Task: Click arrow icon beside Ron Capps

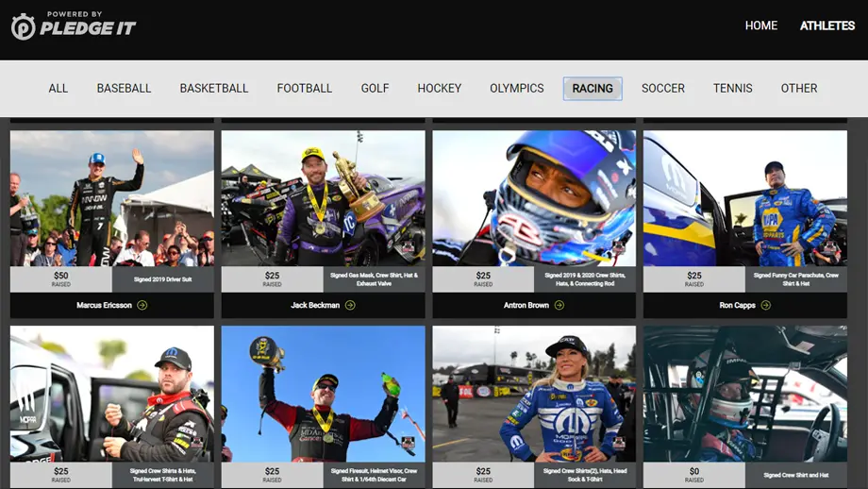Action: (x=766, y=305)
